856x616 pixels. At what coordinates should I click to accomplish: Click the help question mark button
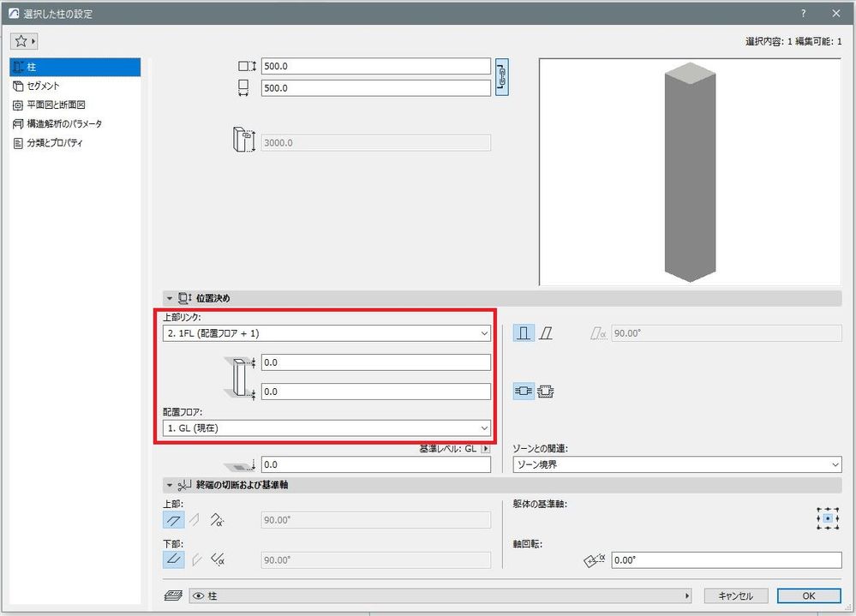pyautogui.click(x=803, y=14)
